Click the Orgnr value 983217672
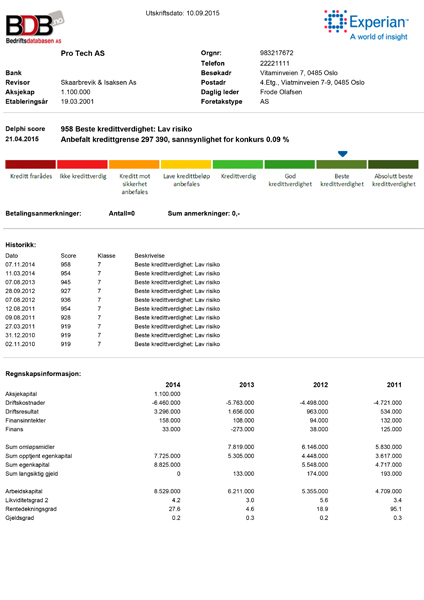Viewport: 424px width, 600px height. [277, 53]
